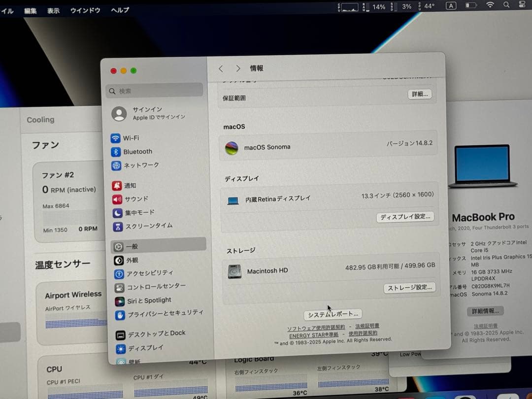Screen dimensions: 532x399
Task: Click the システムレポート button
Action: 332,314
